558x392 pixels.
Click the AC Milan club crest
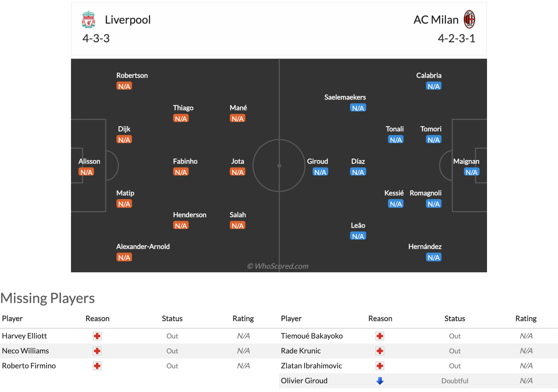coord(469,19)
